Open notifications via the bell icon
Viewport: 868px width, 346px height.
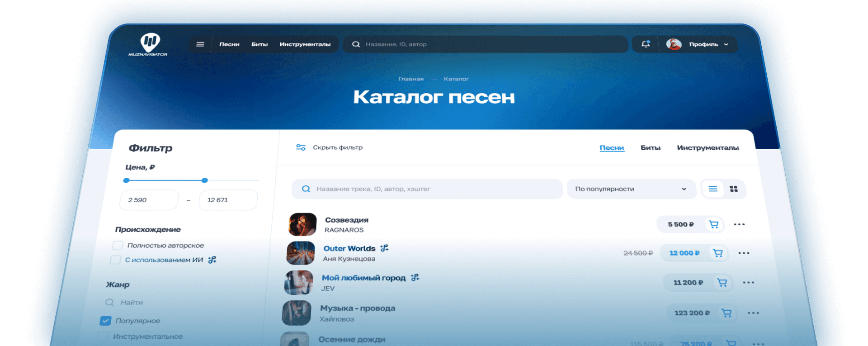646,44
